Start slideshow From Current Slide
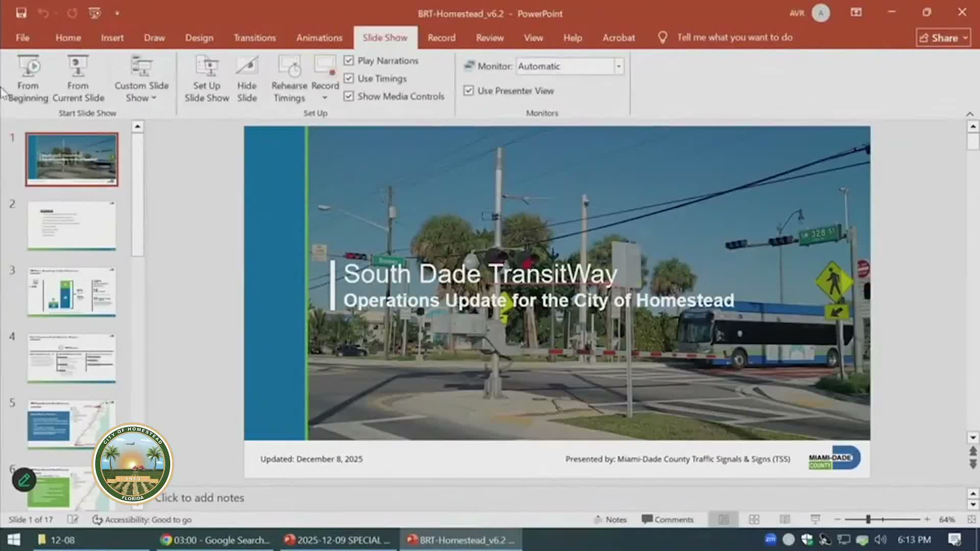Viewport: 980px width, 551px height. tap(78, 79)
